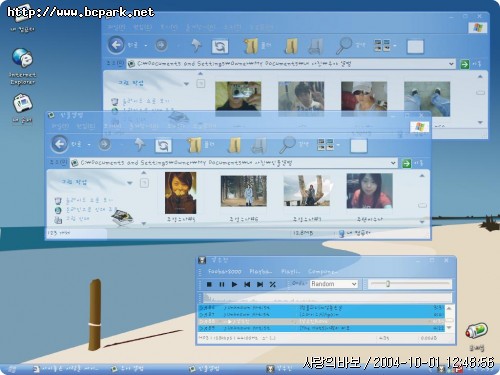The width and height of the screenshot is (500, 375).
Task: Play a random track in foobar2000
Action: [273, 284]
